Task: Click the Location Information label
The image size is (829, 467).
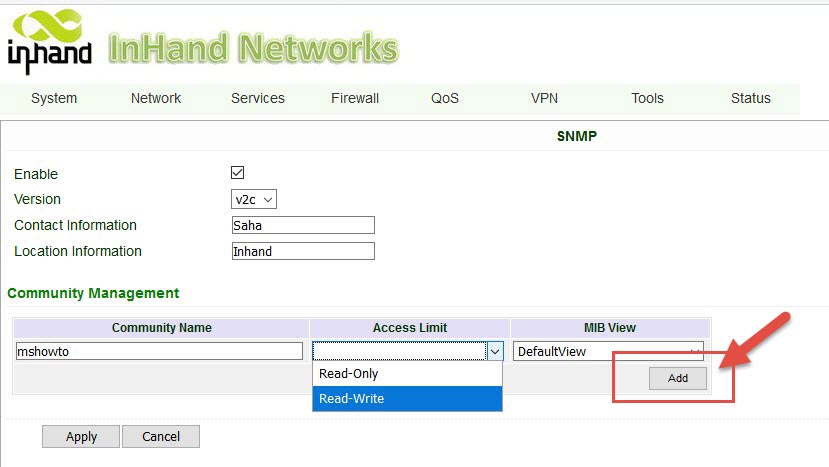Action: click(78, 251)
